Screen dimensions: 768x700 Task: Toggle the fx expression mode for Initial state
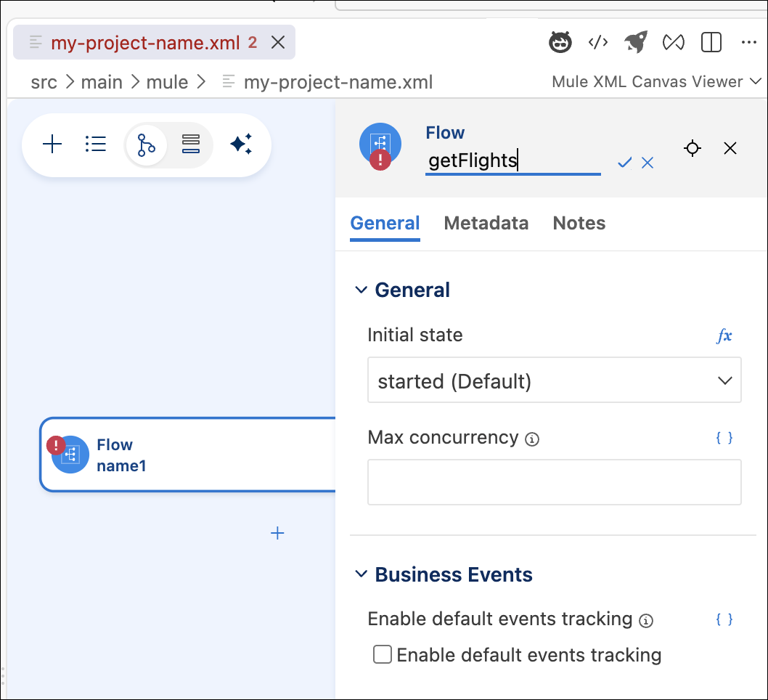pos(724,335)
